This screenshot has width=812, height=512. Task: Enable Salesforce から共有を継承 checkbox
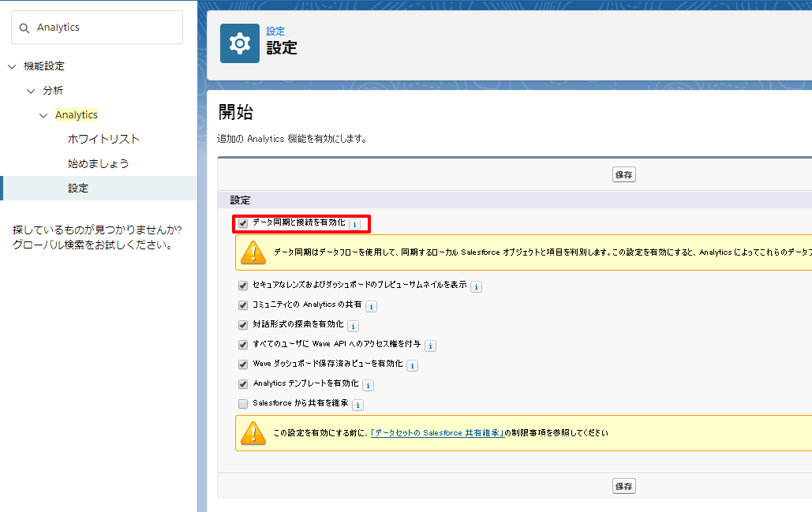point(243,404)
